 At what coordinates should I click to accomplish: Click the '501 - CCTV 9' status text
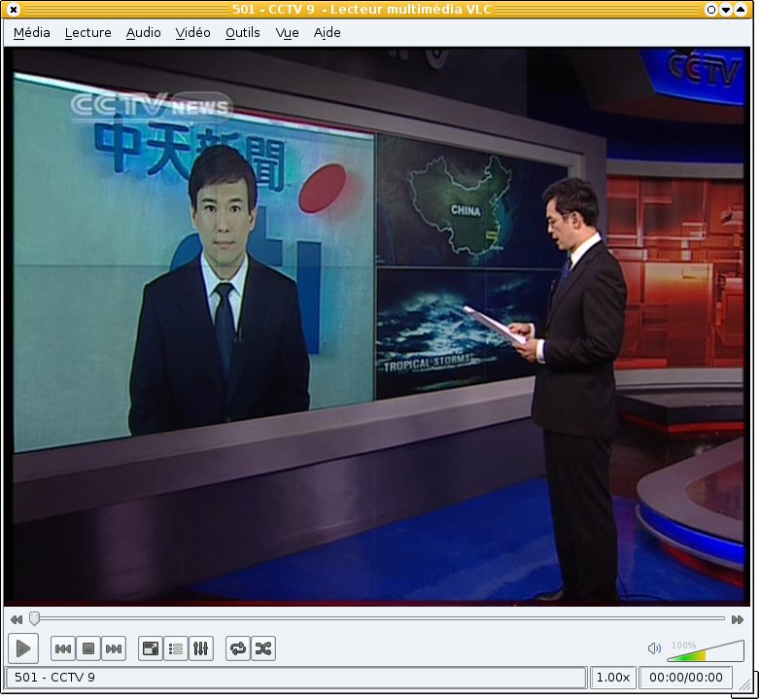(54, 678)
